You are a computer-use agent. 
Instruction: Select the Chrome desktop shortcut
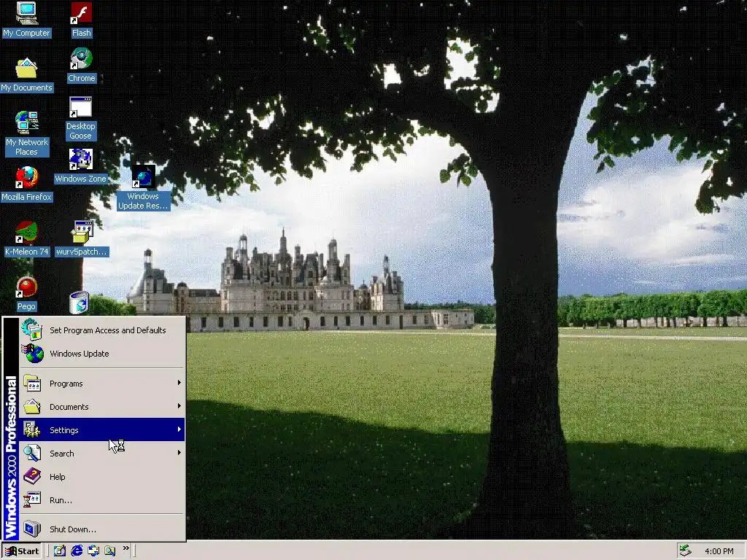coord(82,58)
